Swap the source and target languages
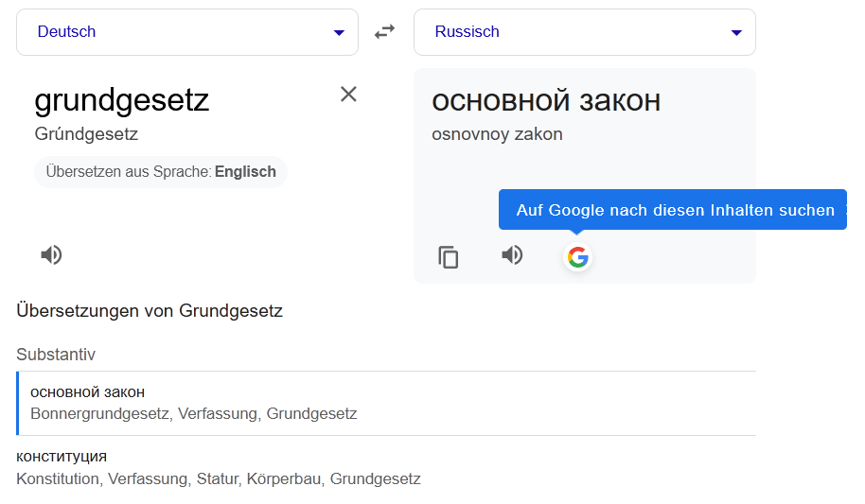Viewport: 865px width, 504px height. (384, 32)
